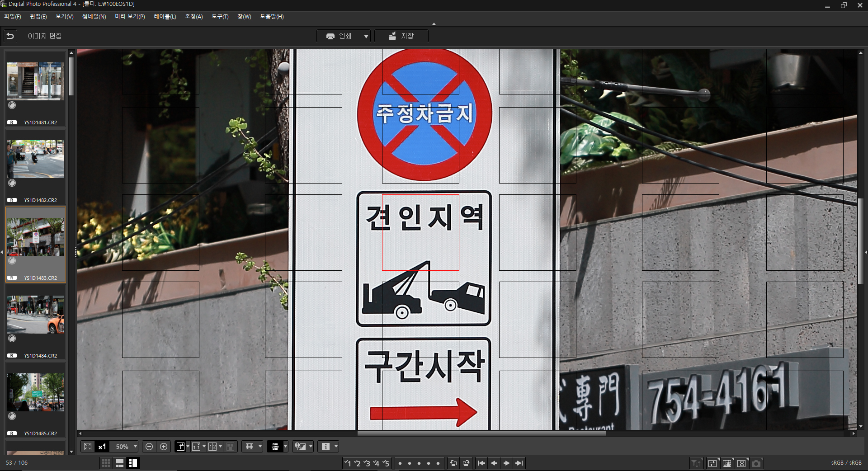Screen dimensions: 868x471
Task: Select thumbnail YS1D1481.CR2
Action: (36, 89)
